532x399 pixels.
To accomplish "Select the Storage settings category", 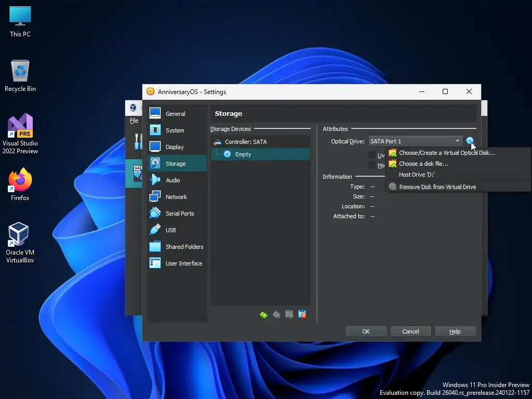I will [x=177, y=164].
